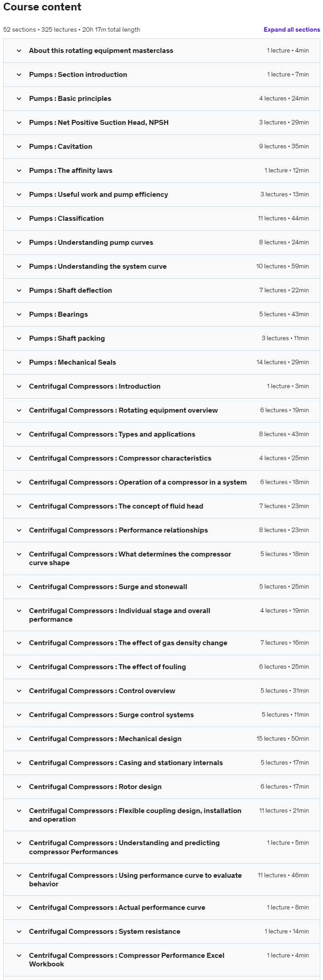Show lectures in 'Pumps : Bearings'
323x980 pixels.
[x=58, y=314]
